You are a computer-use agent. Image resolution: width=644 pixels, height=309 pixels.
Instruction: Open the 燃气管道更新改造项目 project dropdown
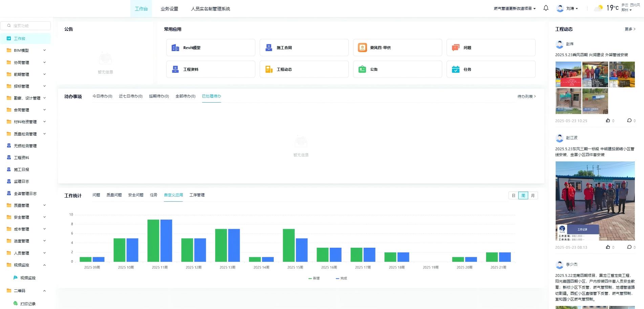[515, 8]
